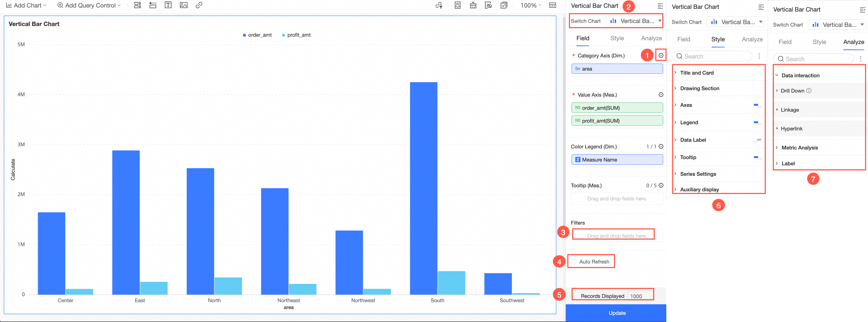Click the page settings document icon

click(457, 5)
